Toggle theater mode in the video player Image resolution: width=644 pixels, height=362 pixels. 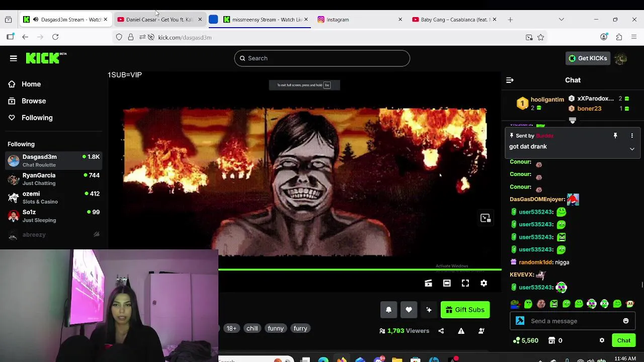(x=447, y=284)
